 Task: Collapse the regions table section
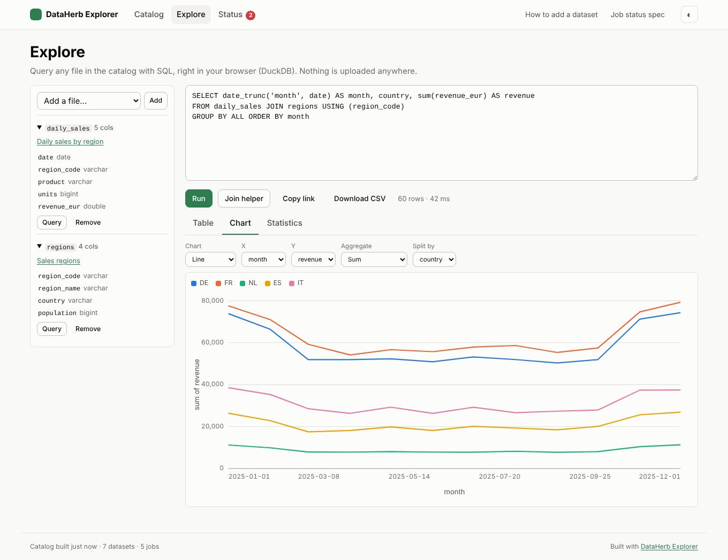pyautogui.click(x=40, y=247)
